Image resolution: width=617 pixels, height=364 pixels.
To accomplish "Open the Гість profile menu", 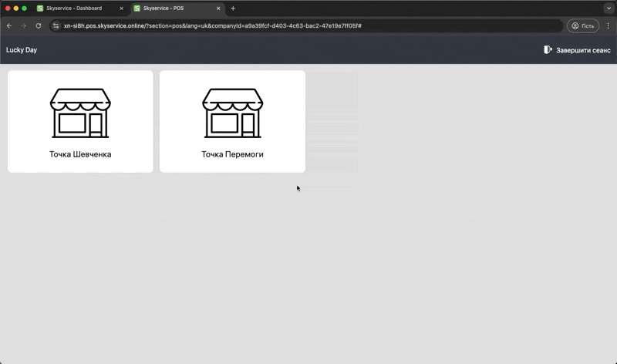I will [583, 25].
